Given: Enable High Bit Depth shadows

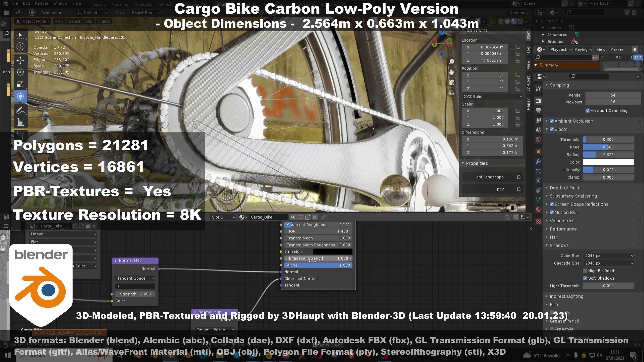Looking at the screenshot, I should tap(585, 270).
